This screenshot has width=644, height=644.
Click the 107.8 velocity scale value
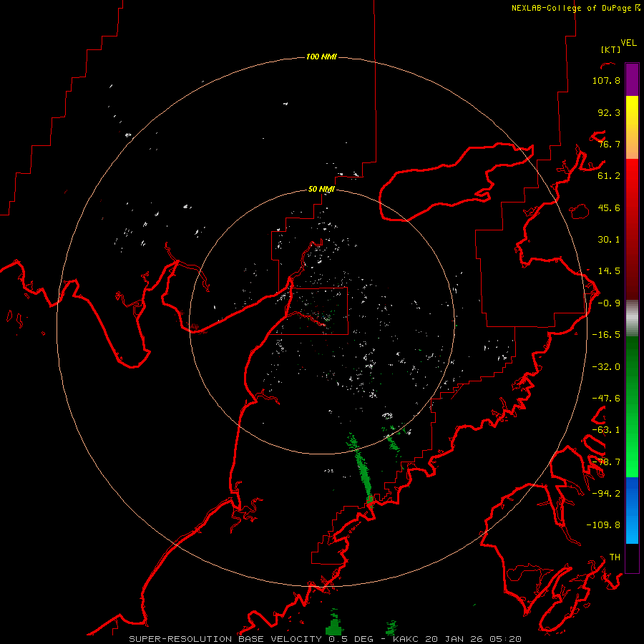coord(606,80)
